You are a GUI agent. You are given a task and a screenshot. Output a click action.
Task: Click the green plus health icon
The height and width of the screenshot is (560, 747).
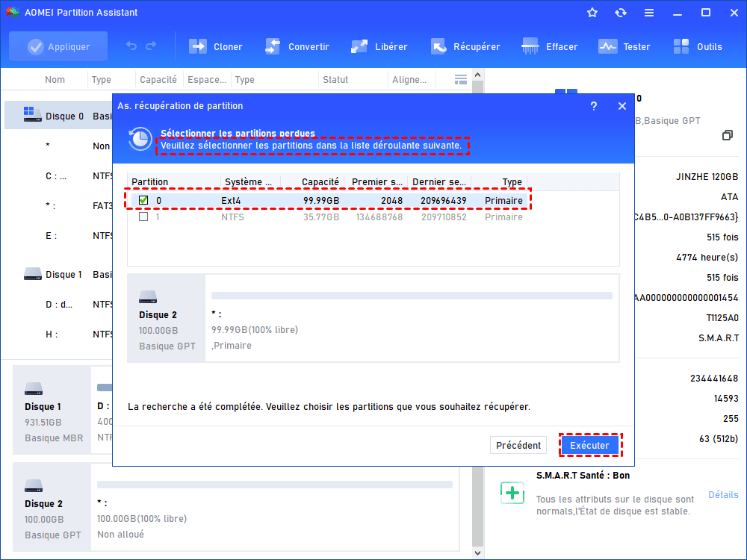(x=512, y=493)
